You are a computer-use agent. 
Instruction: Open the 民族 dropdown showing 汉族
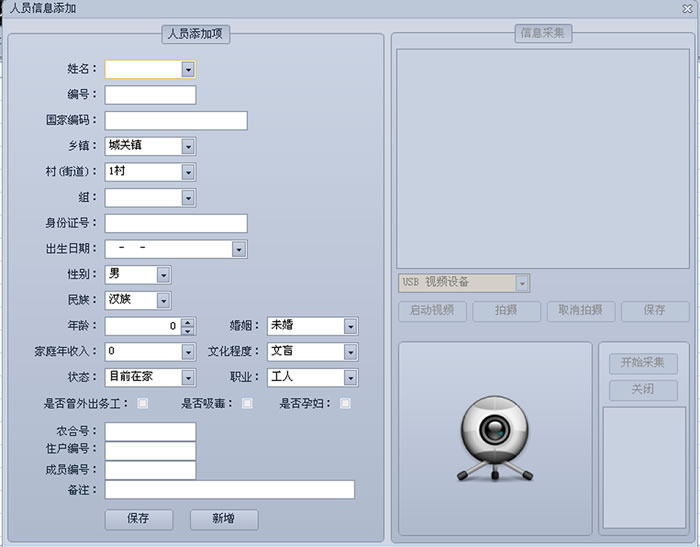(x=163, y=300)
